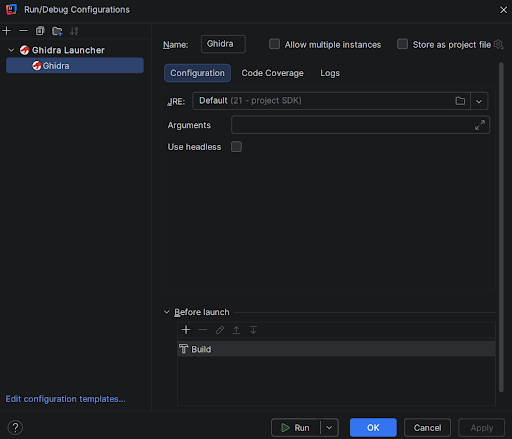This screenshot has width=512, height=439.
Task: Open the help question mark
Action: coord(15,428)
